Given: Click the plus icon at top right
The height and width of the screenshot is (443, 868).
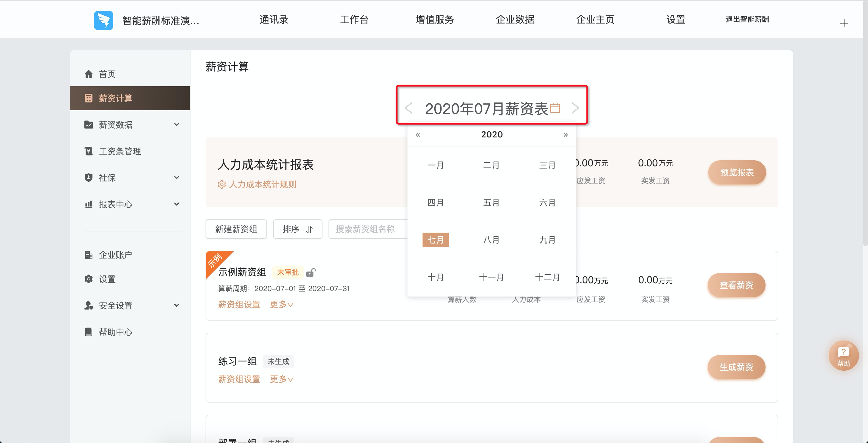Looking at the screenshot, I should click(844, 24).
